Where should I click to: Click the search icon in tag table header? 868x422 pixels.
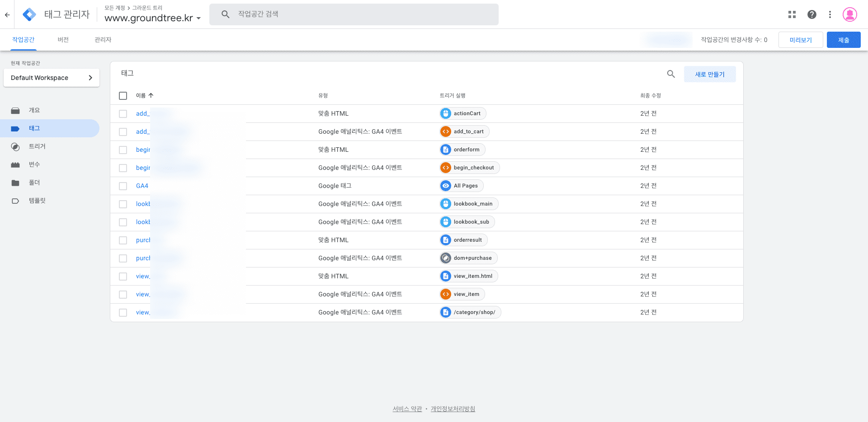click(671, 74)
